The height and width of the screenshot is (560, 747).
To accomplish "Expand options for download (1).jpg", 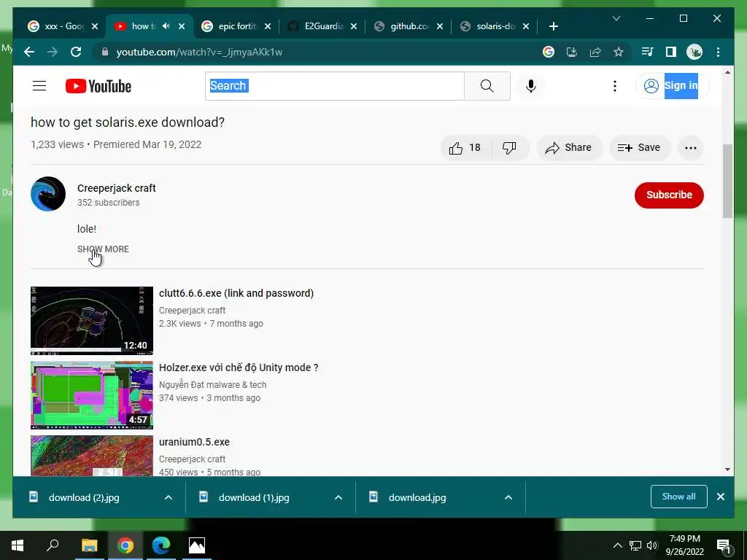I will 338,497.
